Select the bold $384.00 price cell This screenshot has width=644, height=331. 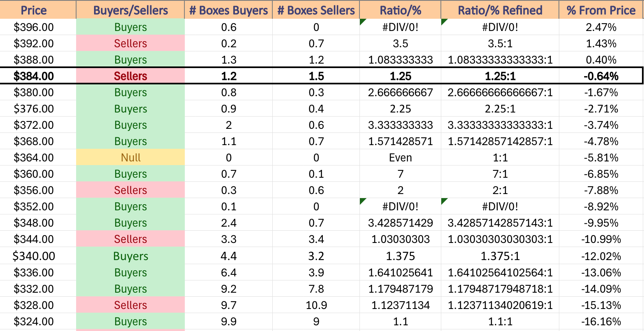click(38, 76)
